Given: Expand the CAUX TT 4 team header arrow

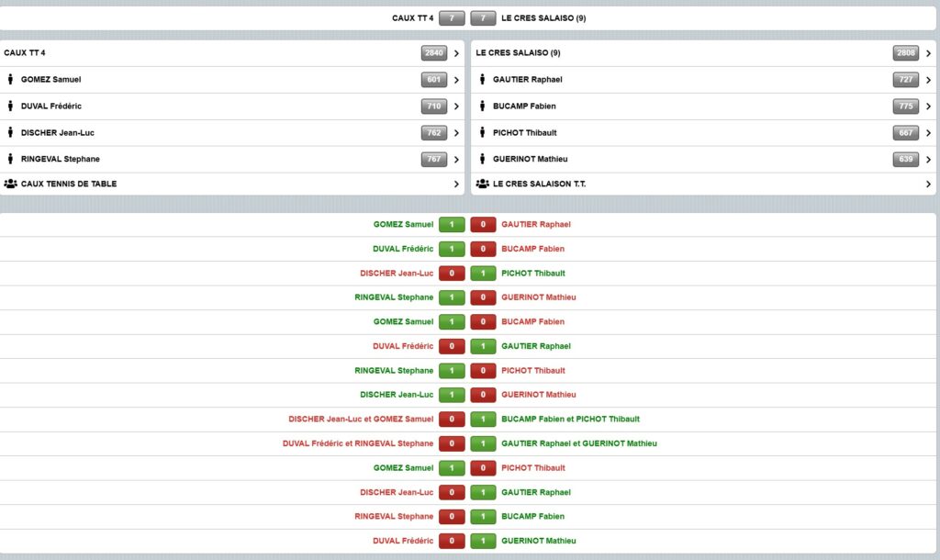Looking at the screenshot, I should [x=456, y=53].
